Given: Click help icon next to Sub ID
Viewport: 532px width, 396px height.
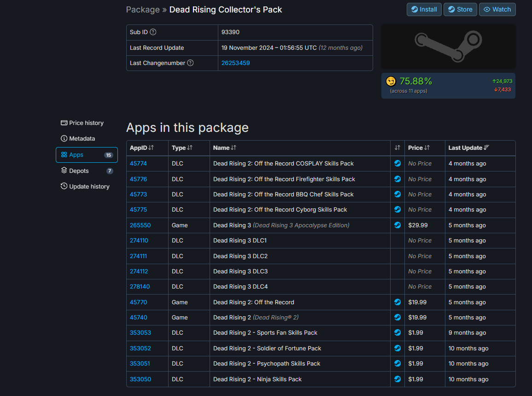Looking at the screenshot, I should click(x=153, y=32).
